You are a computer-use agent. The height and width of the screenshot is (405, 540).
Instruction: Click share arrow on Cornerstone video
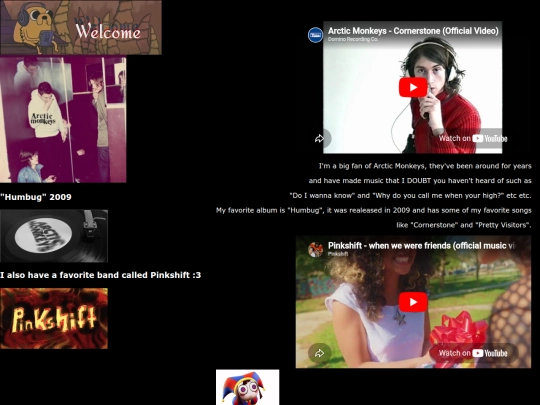click(x=319, y=138)
